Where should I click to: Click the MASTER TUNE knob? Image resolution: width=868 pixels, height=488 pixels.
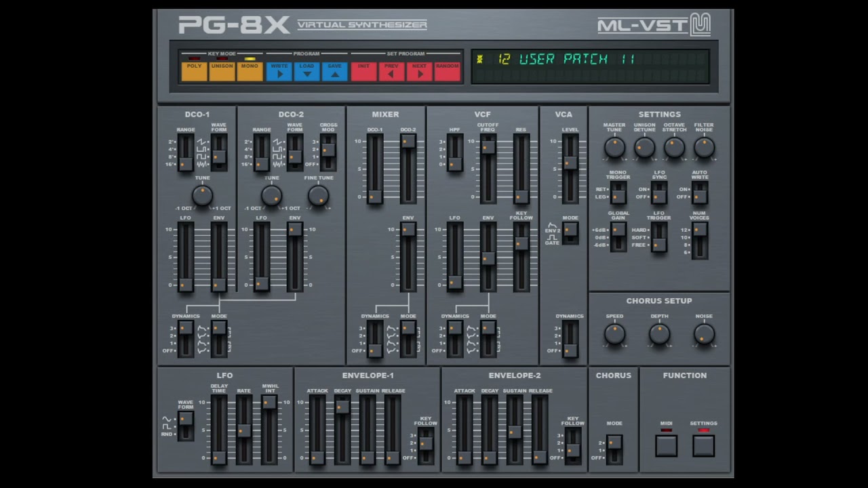click(614, 147)
